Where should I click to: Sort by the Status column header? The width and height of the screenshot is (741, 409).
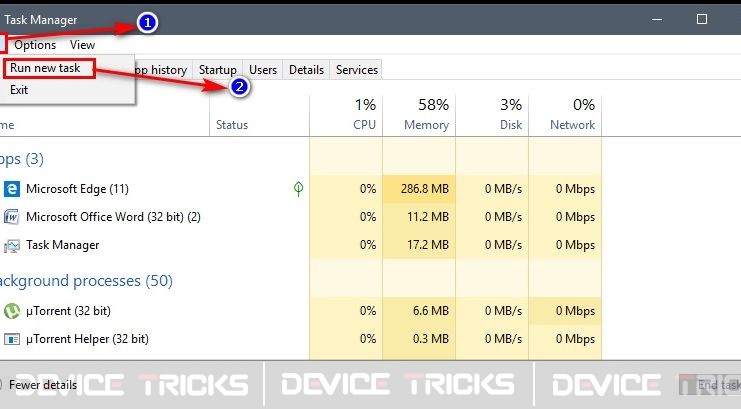click(259, 116)
